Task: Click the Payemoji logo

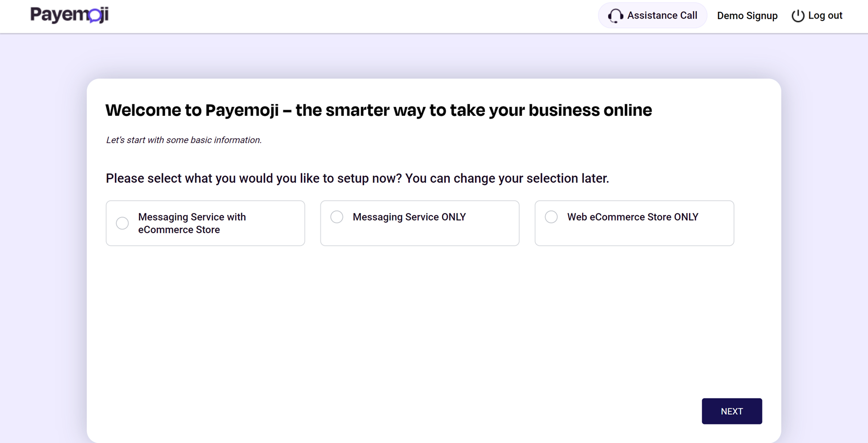Action: point(69,15)
